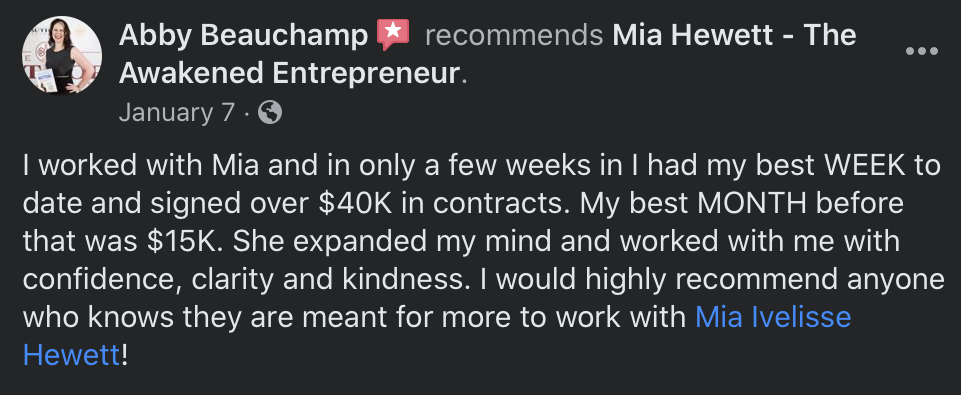Click the blue "Hewett" tagged name

71,355
